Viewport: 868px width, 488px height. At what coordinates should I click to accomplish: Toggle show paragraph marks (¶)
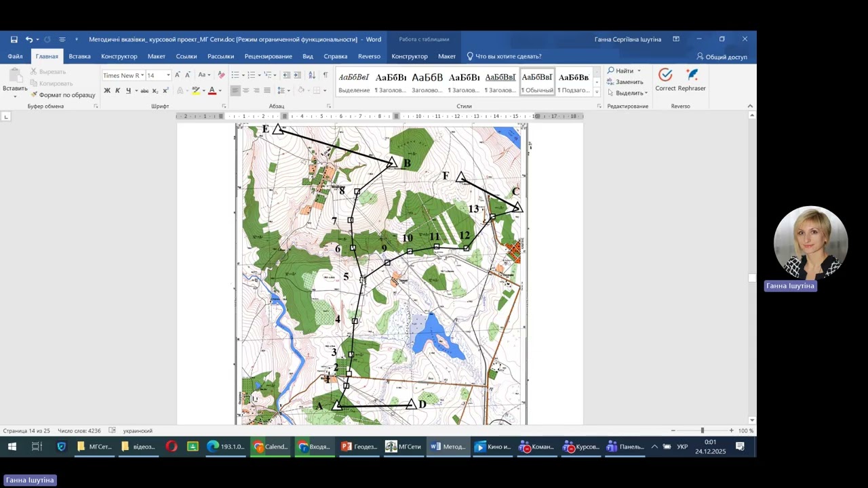pos(325,75)
